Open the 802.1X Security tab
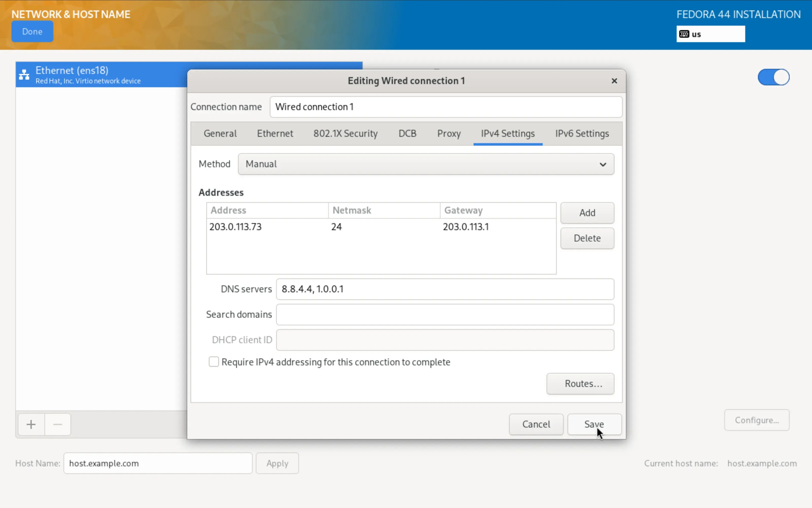This screenshot has width=812, height=508. pos(346,133)
